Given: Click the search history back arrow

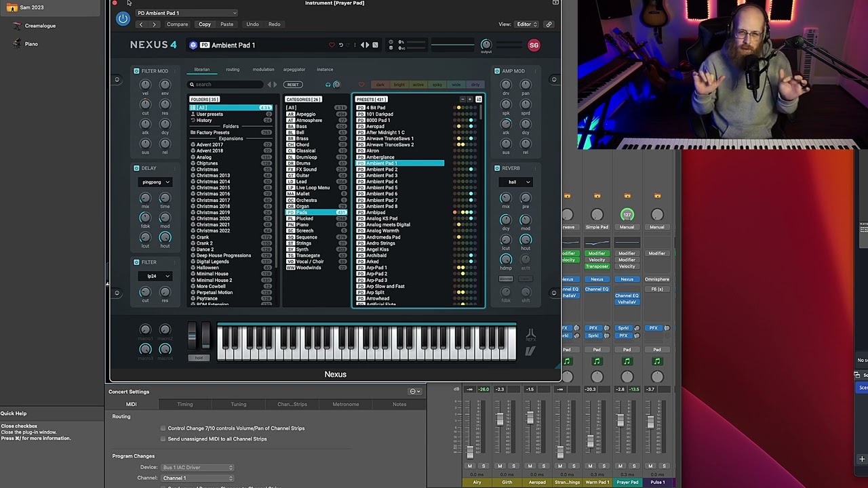Looking at the screenshot, I should coord(269,85).
